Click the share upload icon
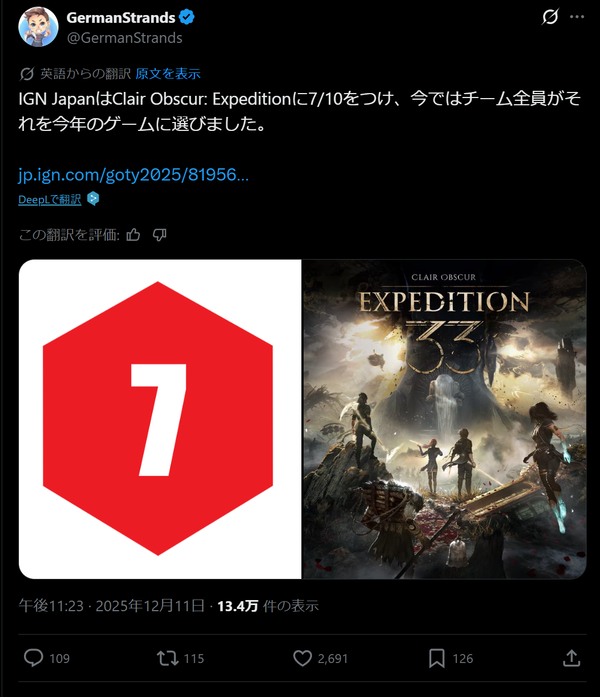 tap(572, 658)
